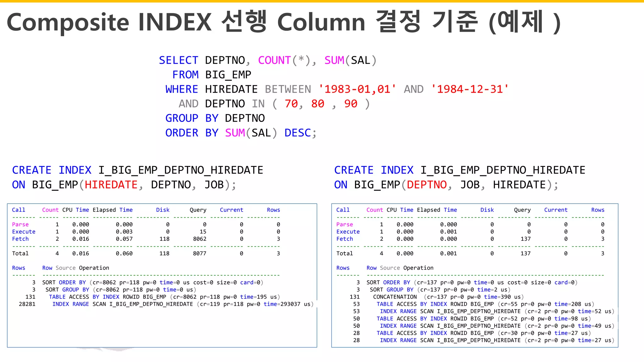Click Query total '8077' in left table
Image resolution: width=644 pixels, height=362 pixels.
tap(200, 253)
